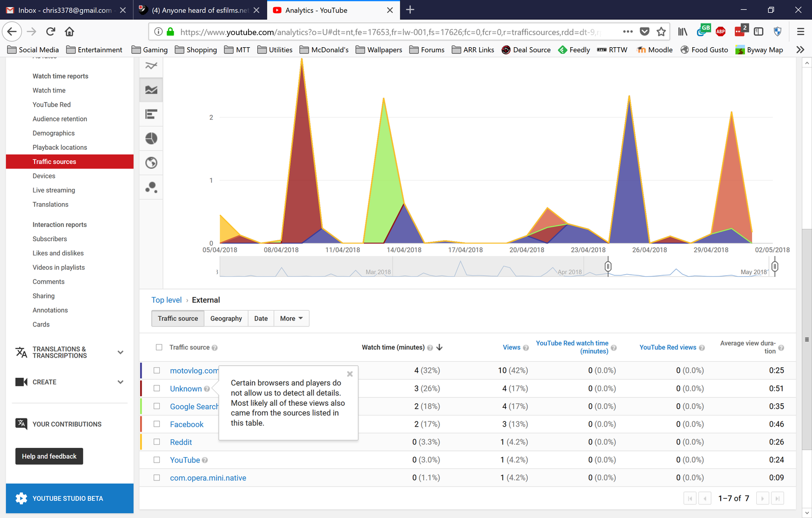Open Your Contributions section
Viewport: 812px width, 518px height.
tap(67, 424)
